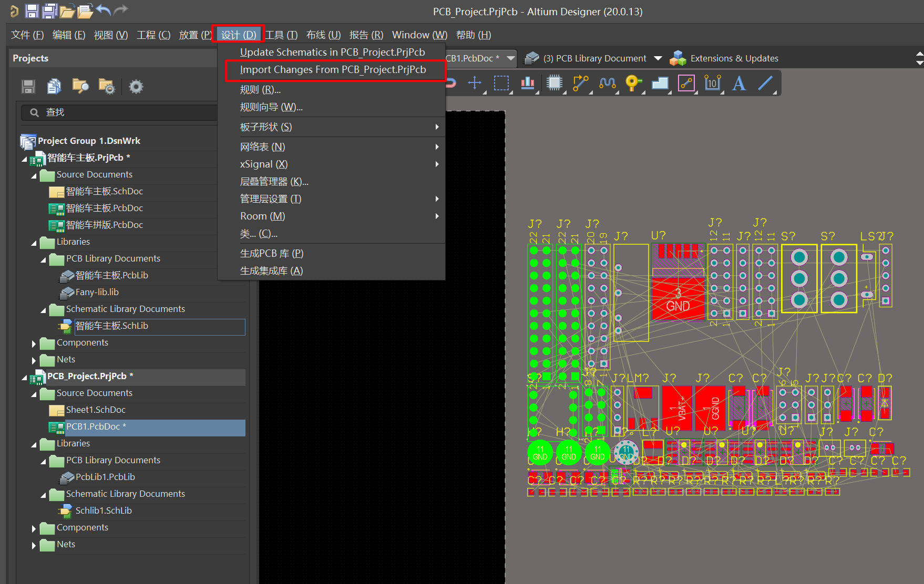Select Fany-lib.lib in tree
Screen dimensions: 924x584
[97, 292]
